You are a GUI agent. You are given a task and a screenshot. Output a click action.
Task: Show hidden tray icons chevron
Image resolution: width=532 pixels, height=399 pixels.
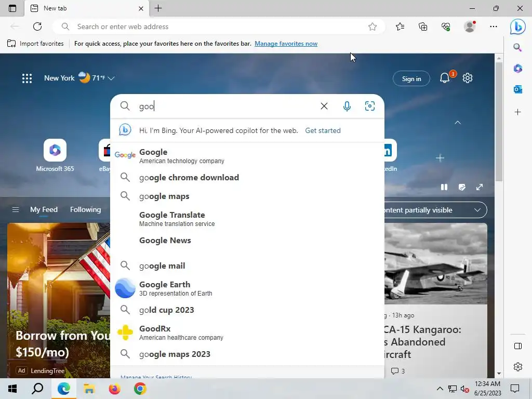coord(440,389)
